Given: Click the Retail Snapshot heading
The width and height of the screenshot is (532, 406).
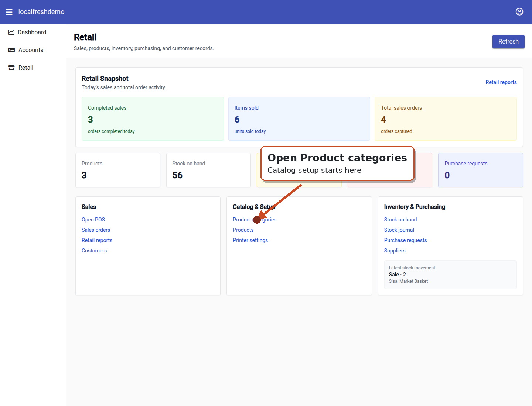Looking at the screenshot, I should (x=105, y=79).
